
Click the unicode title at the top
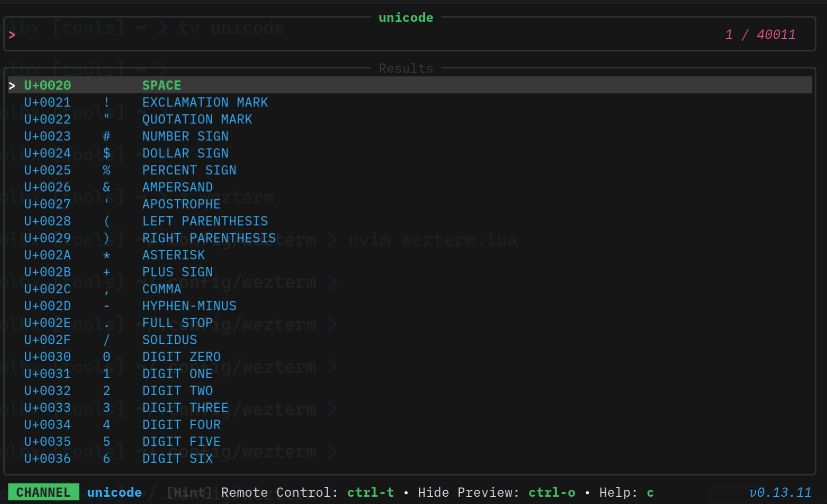pos(406,17)
